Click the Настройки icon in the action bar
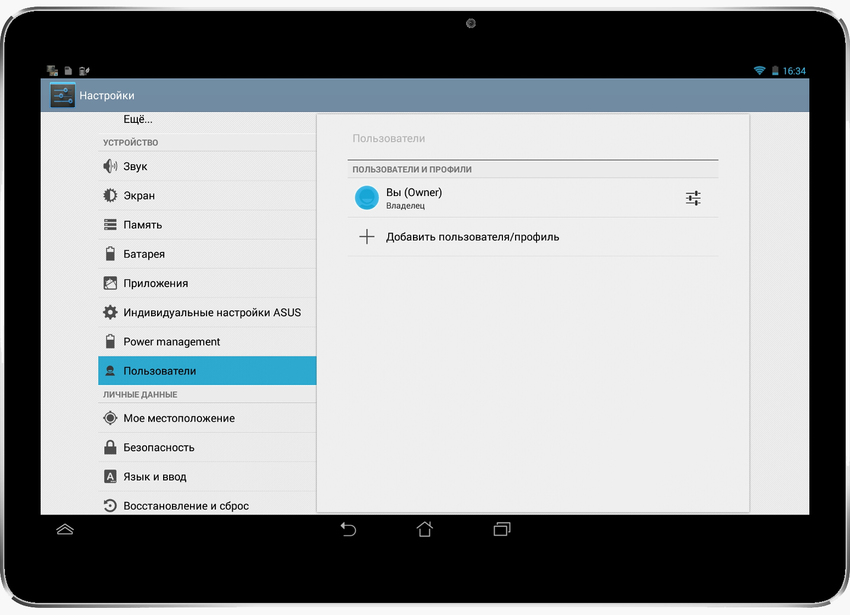 click(62, 95)
